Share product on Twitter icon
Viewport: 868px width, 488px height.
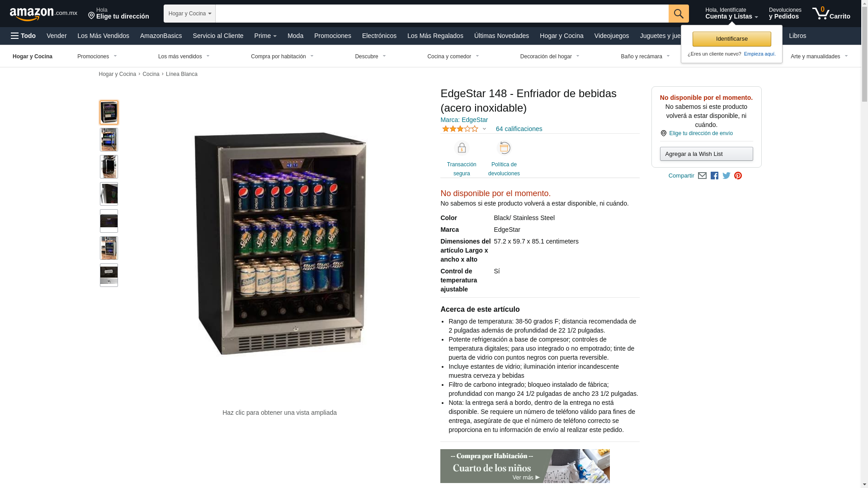[x=726, y=176]
